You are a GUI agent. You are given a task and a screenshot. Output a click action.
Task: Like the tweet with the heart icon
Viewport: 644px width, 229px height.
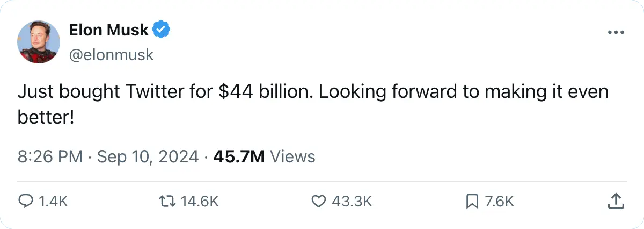tap(318, 201)
